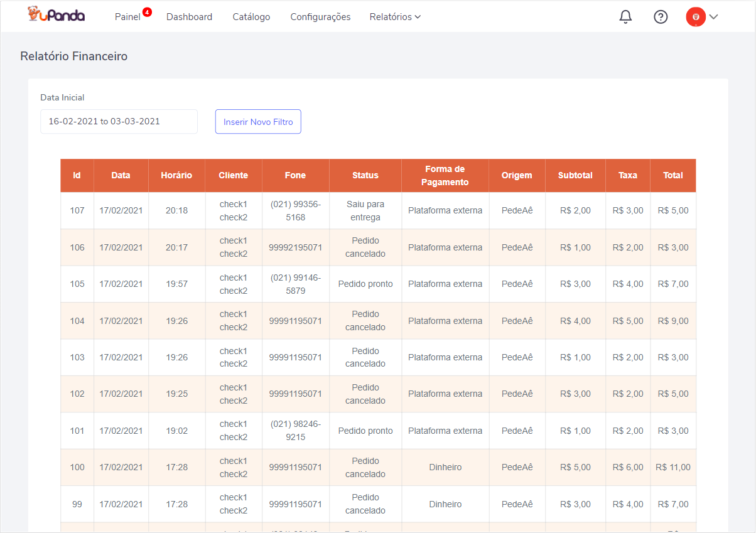Open the Catálogo menu item

[251, 17]
